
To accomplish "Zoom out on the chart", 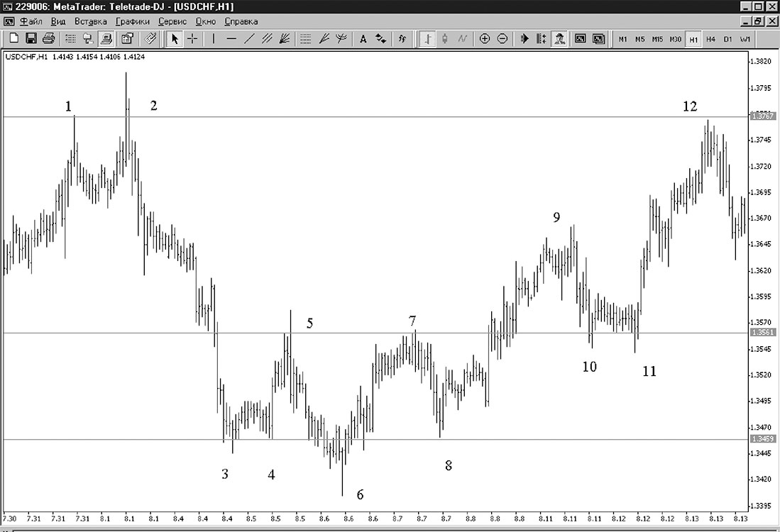I will 502,39.
